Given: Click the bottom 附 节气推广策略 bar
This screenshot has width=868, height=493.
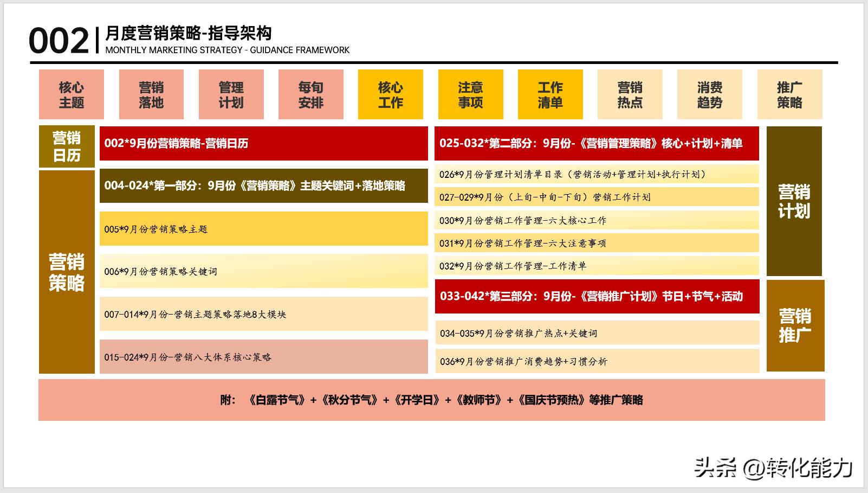Looking at the screenshot, I should point(433,400).
